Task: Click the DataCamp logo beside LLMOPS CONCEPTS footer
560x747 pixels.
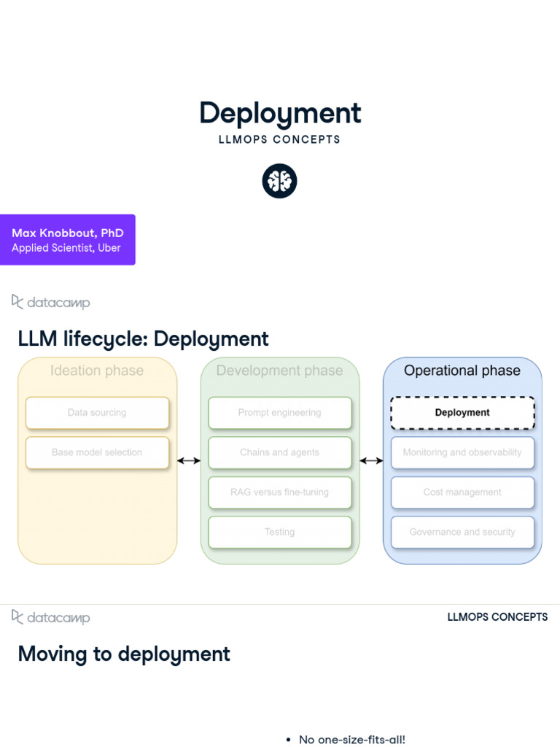Action: coord(50,617)
